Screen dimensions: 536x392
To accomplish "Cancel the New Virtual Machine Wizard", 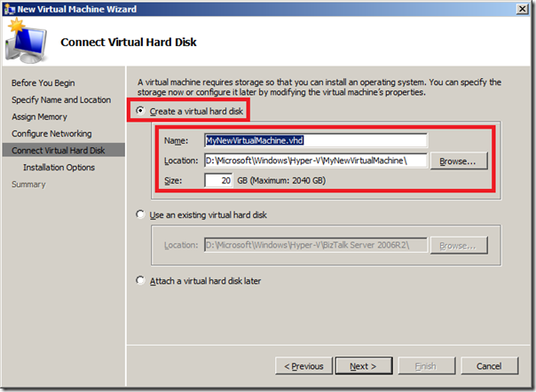I will coord(489,366).
